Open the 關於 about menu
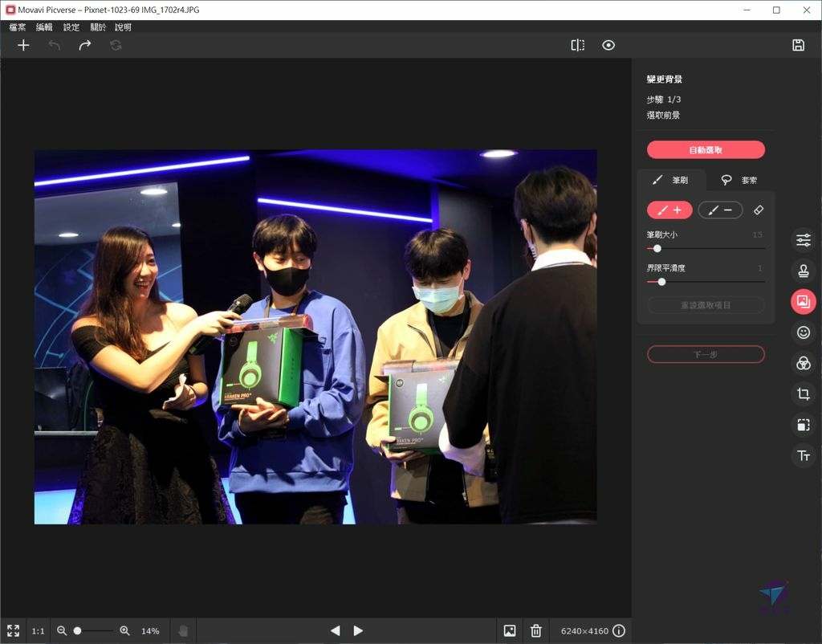 (98, 27)
